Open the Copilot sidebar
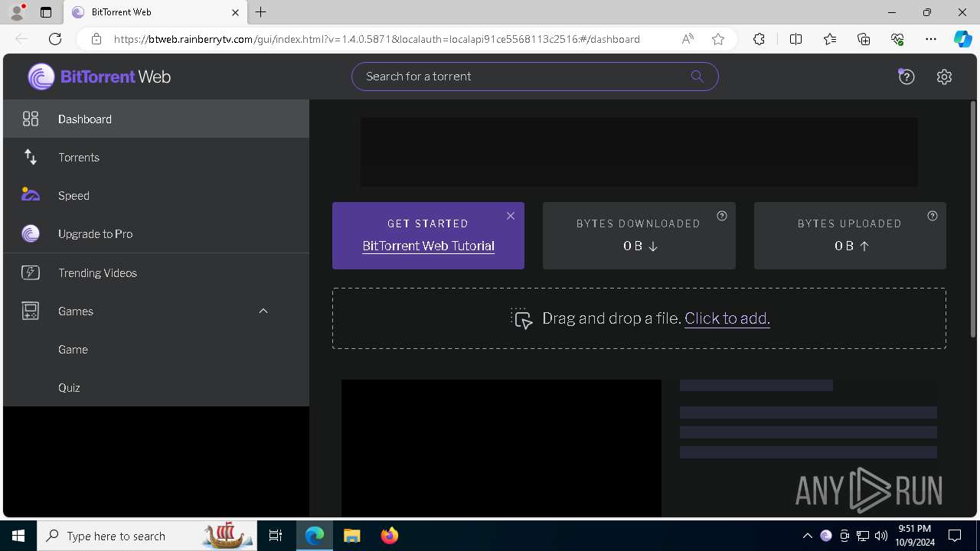Viewport: 980px width, 551px height. (962, 39)
